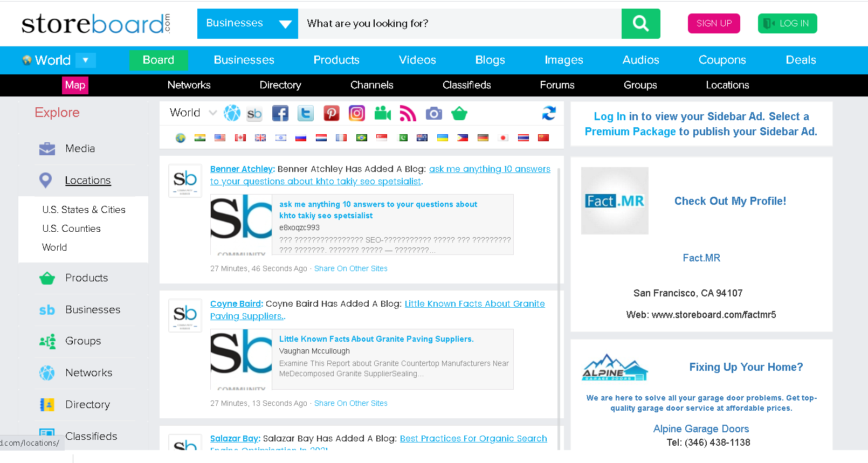Screen dimensions: 868x463
Task: Open U.S. States & Cities sub-item
Action: point(84,210)
